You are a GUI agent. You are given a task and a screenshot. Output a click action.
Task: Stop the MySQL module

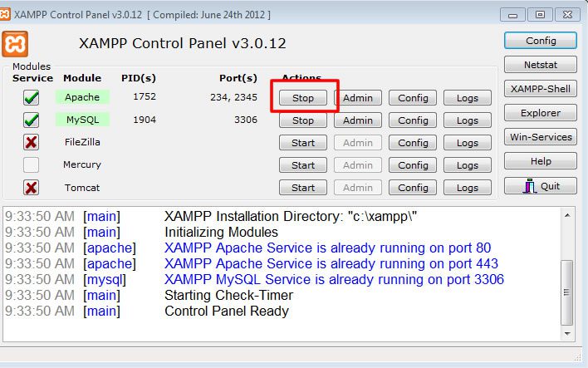[x=303, y=120]
